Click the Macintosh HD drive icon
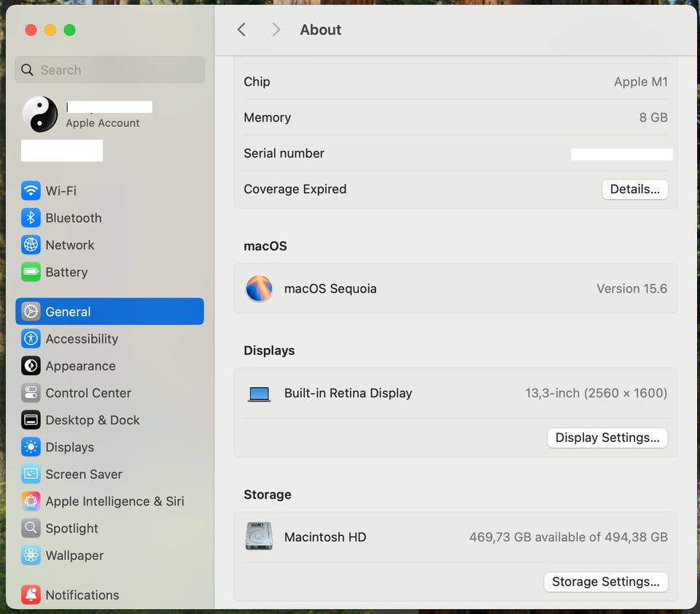700x614 pixels. tap(259, 536)
